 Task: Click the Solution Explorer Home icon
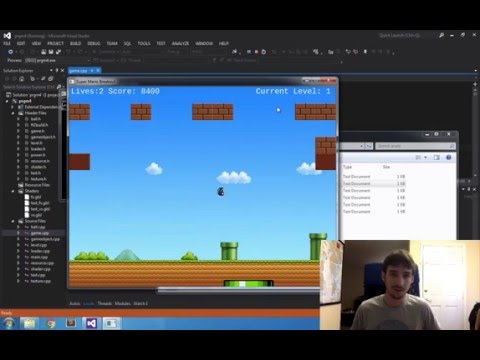22,79
